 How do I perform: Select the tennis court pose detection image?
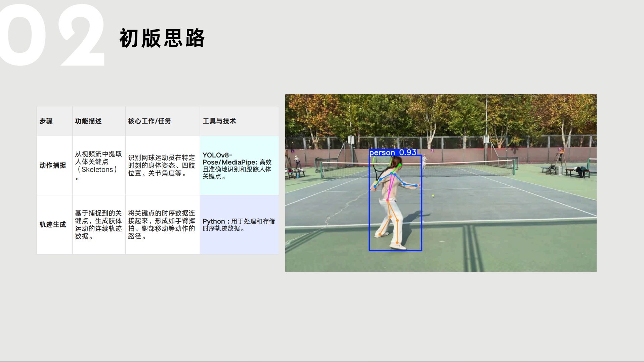[x=441, y=183]
